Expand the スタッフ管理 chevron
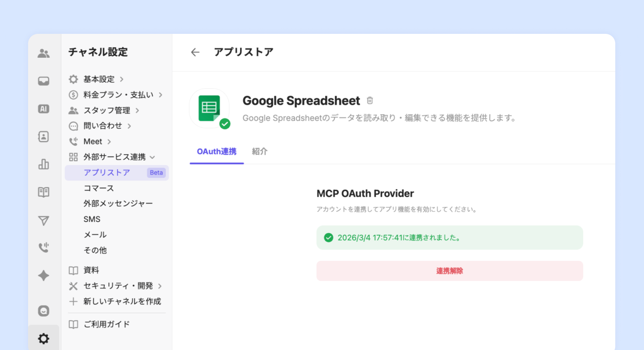Viewport: 644px width, 350px height. [x=137, y=111]
